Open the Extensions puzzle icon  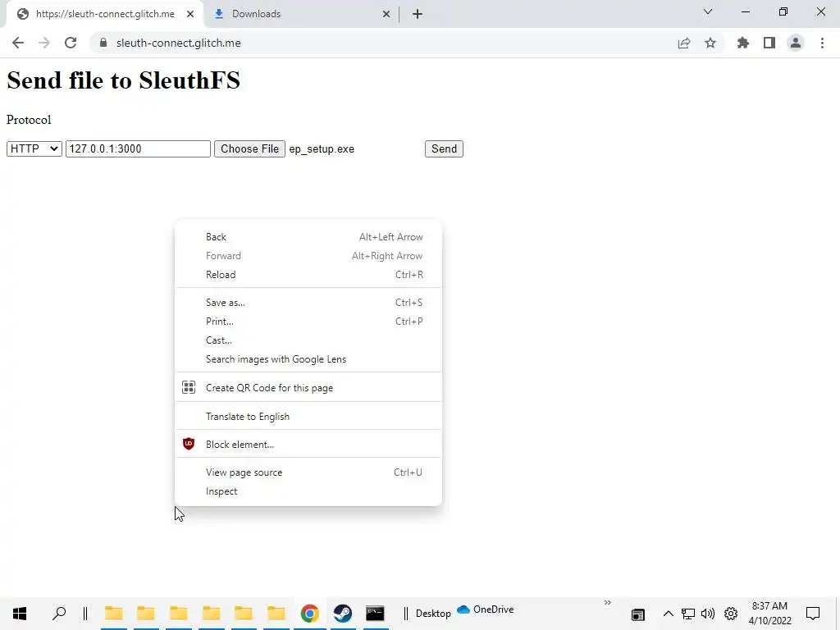coord(743,43)
